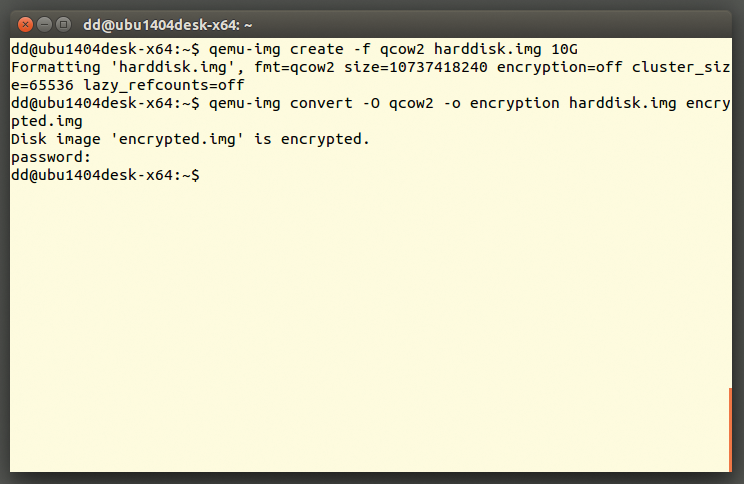This screenshot has height=484, width=744.
Task: Minimize the terminal window
Action: click(x=44, y=24)
